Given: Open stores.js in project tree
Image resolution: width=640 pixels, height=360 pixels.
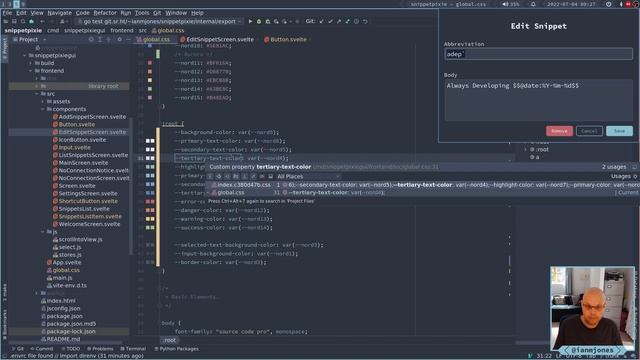Looking at the screenshot, I should [x=67, y=255].
